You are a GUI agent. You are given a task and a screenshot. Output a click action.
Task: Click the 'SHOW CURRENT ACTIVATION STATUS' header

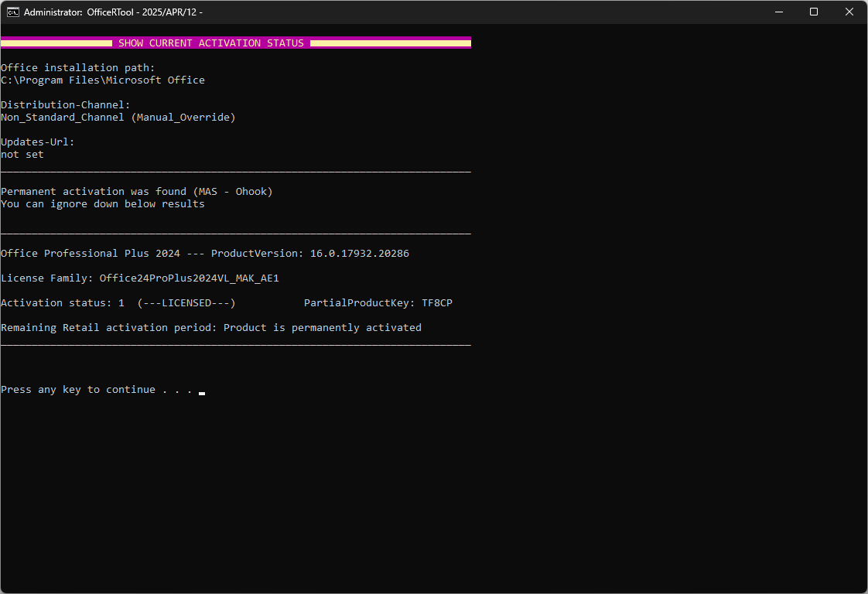pos(211,43)
